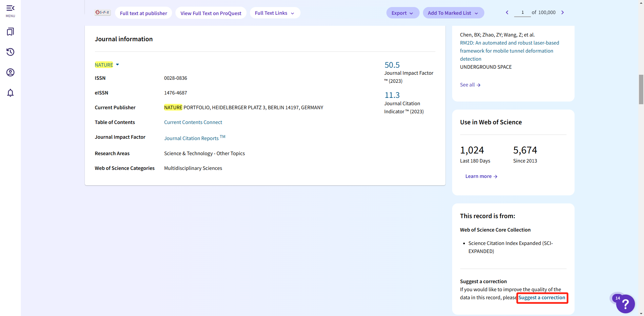The width and height of the screenshot is (644, 316).
Task: Open the notifications bell icon
Action: (x=10, y=93)
